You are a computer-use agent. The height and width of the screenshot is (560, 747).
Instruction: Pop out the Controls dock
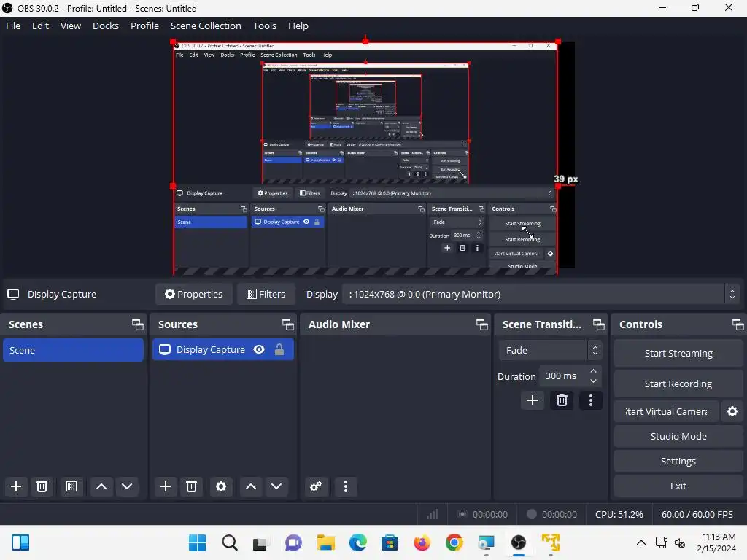tap(738, 324)
